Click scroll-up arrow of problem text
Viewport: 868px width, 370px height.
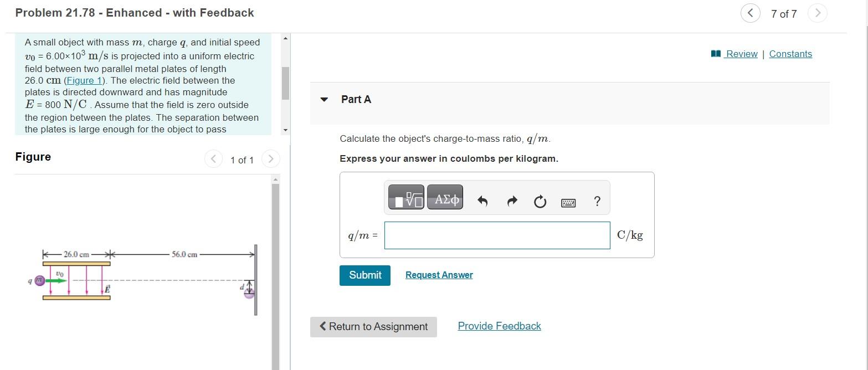pyautogui.click(x=285, y=38)
